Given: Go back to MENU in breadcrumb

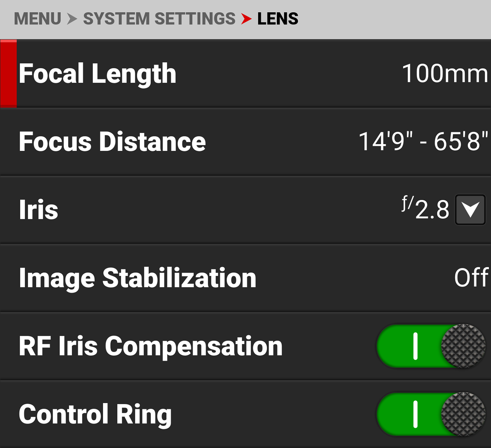Looking at the screenshot, I should (38, 19).
